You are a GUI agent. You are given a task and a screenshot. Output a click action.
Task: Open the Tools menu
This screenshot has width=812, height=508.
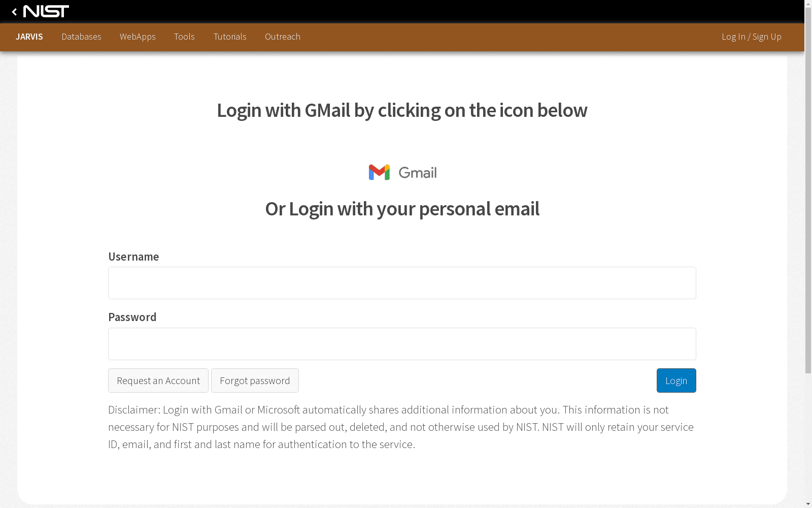click(184, 37)
